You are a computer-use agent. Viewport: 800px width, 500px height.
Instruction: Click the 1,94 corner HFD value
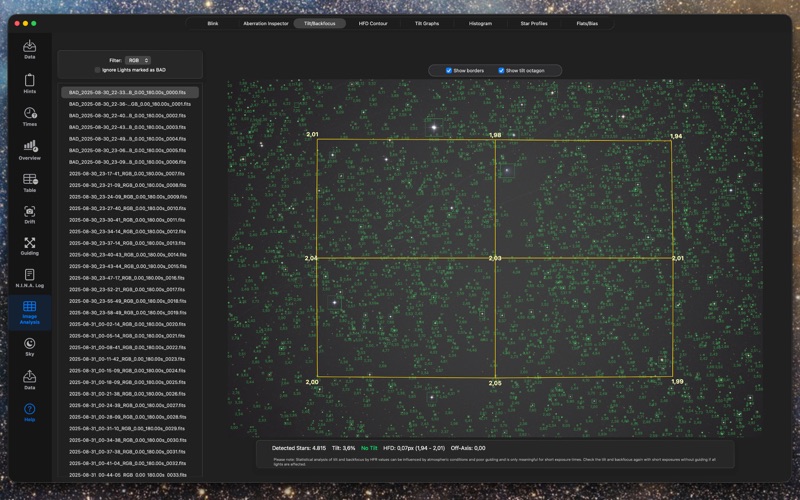pyautogui.click(x=676, y=136)
